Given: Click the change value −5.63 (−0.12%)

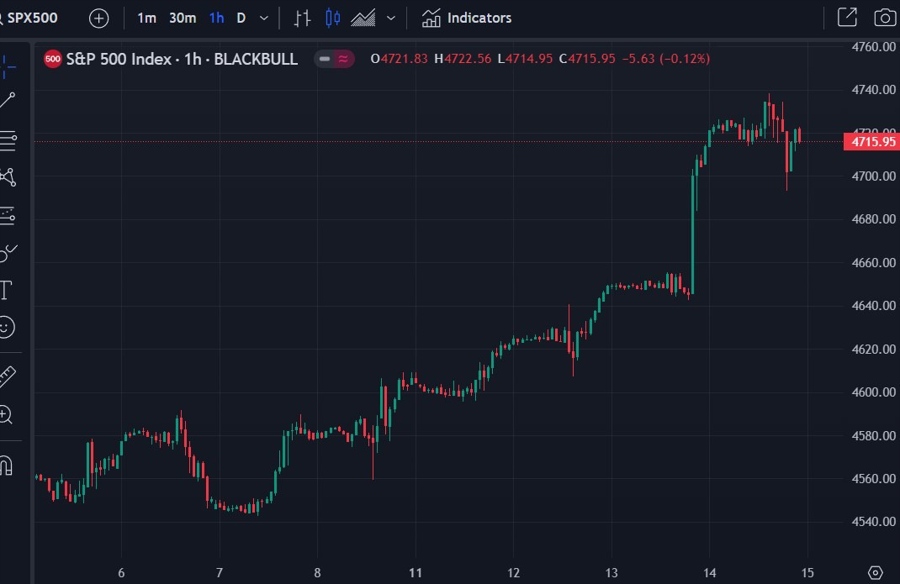Looking at the screenshot, I should click(666, 59).
